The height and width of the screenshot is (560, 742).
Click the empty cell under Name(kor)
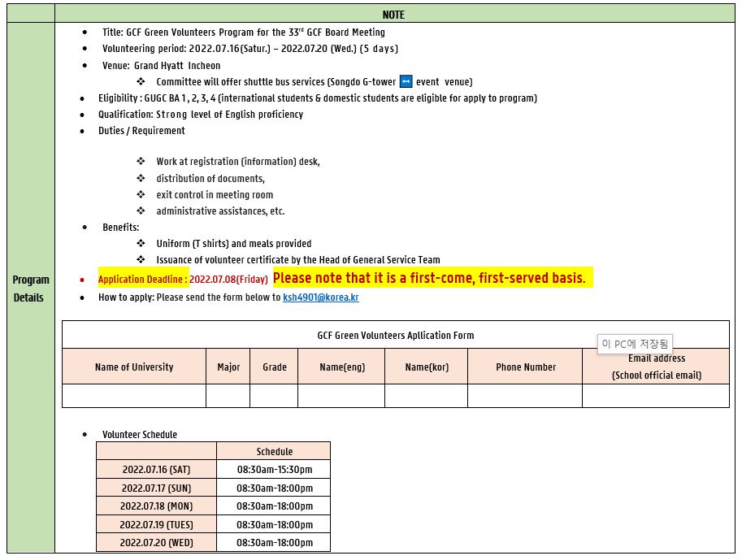427,396
